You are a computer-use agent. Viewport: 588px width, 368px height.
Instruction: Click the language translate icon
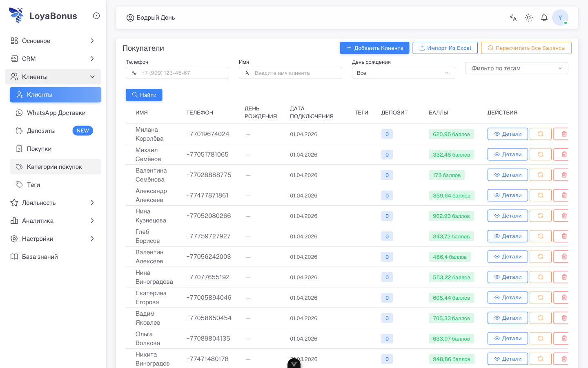513,18
